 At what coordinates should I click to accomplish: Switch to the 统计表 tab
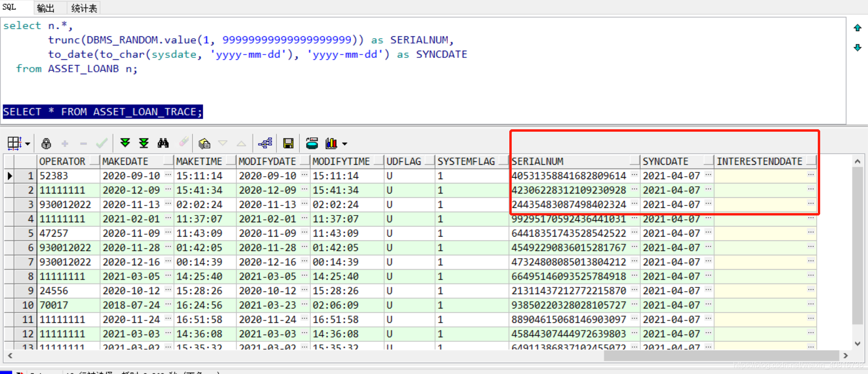tap(84, 8)
